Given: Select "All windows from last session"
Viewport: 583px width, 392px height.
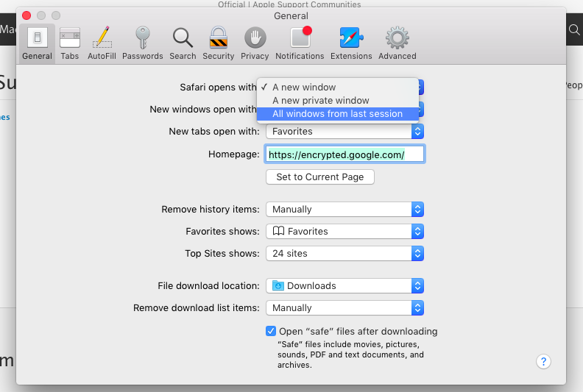Looking at the screenshot, I should click(x=338, y=114).
